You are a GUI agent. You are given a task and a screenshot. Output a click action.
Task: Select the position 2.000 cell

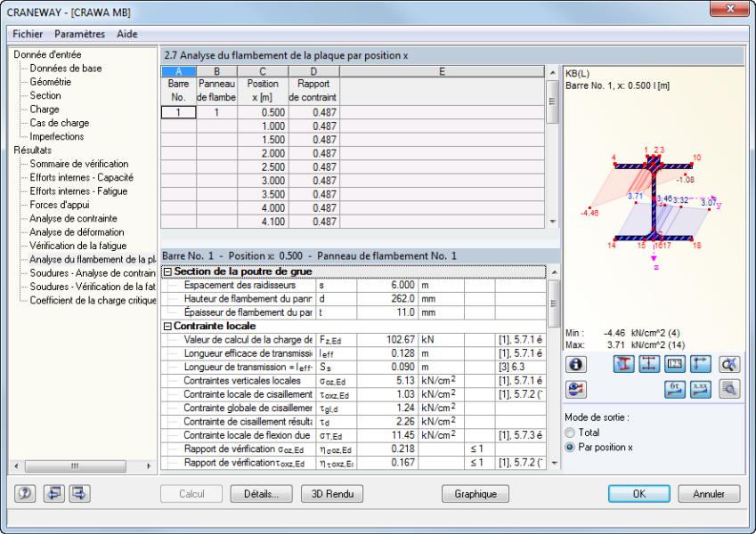[x=263, y=153]
